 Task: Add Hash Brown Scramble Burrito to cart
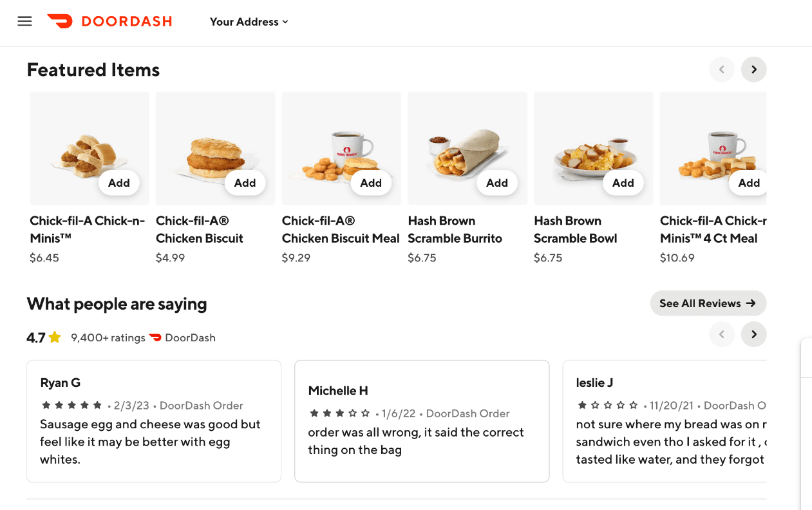(496, 183)
